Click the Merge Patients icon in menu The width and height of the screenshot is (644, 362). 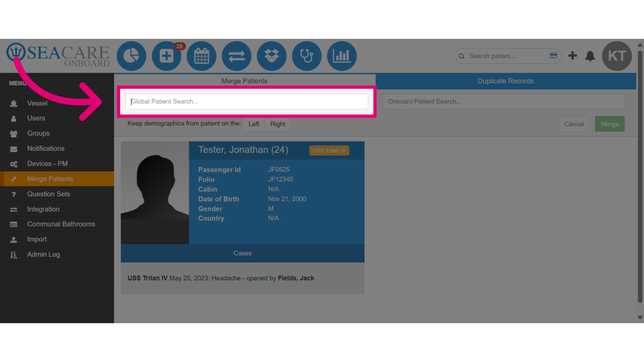(x=14, y=179)
